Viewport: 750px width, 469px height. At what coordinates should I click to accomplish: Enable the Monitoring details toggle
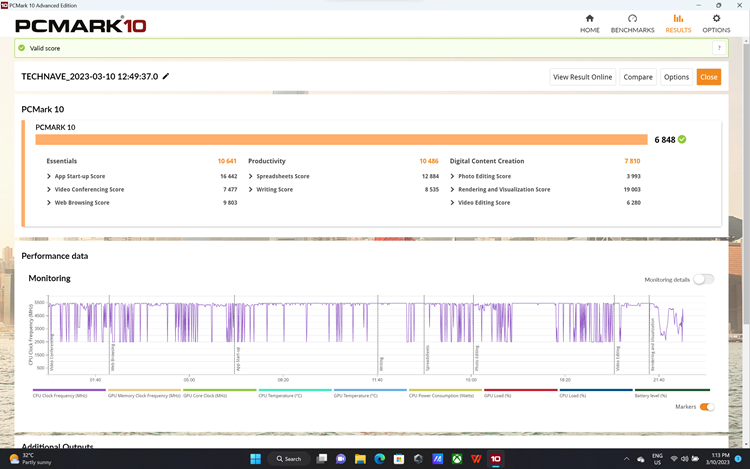(703, 279)
